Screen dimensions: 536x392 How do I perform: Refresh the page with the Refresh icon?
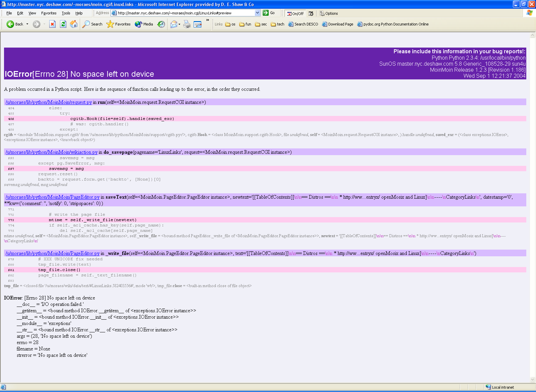[63, 24]
